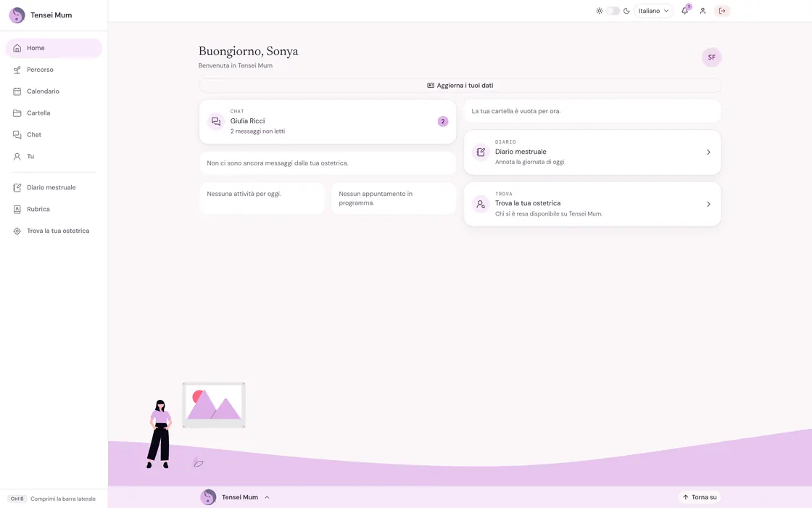Viewport: 812px width, 508px height.
Task: Click the Calendario calendar icon
Action: (x=17, y=91)
